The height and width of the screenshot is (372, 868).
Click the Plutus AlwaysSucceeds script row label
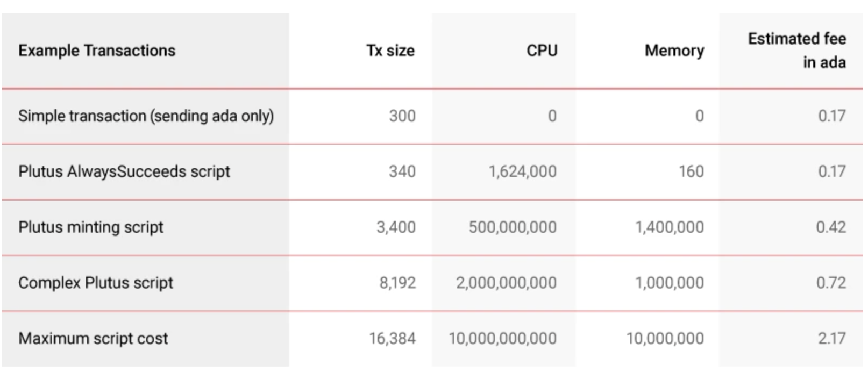pyautogui.click(x=124, y=171)
